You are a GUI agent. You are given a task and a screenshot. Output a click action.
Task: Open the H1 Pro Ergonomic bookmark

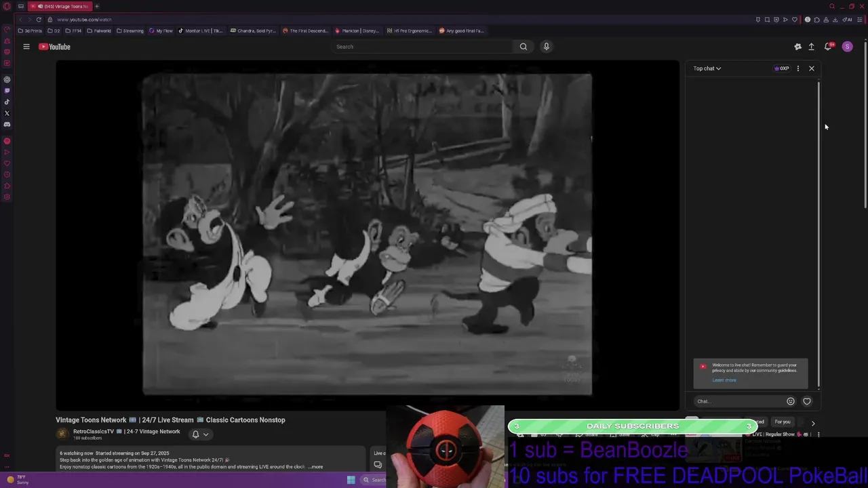point(409,30)
